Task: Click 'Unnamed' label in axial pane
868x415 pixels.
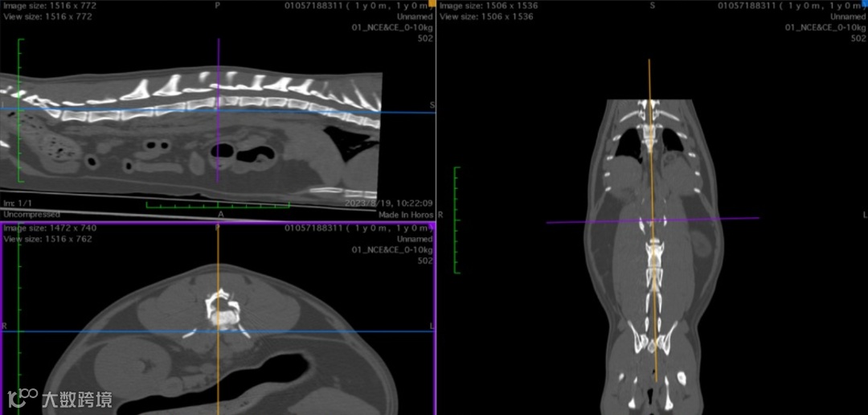Action: [x=415, y=239]
